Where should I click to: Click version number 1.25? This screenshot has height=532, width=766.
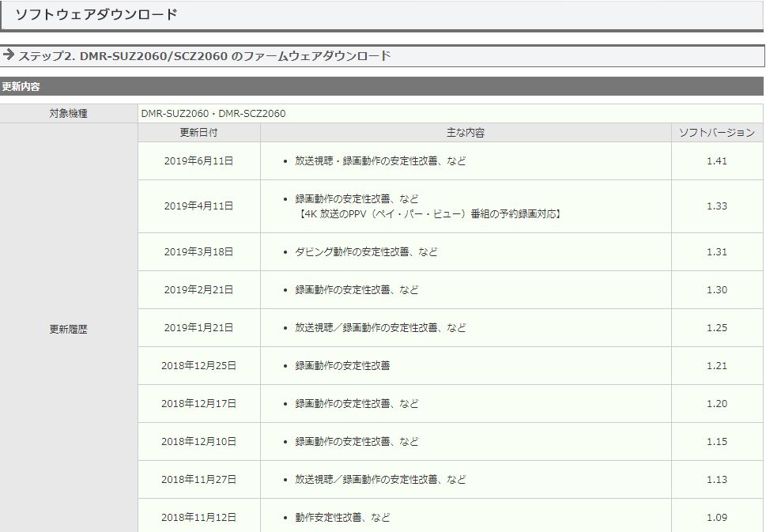click(x=717, y=328)
